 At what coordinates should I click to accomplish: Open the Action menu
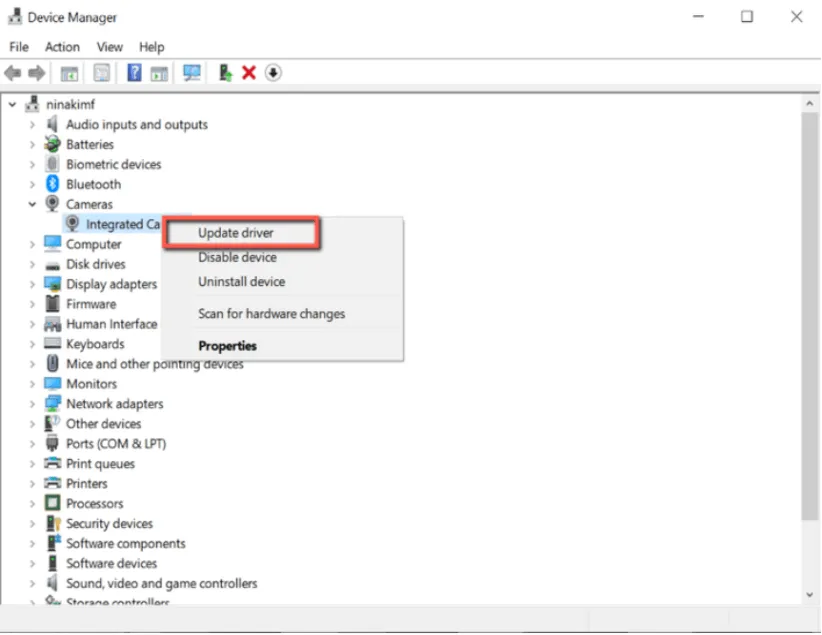[x=62, y=47]
